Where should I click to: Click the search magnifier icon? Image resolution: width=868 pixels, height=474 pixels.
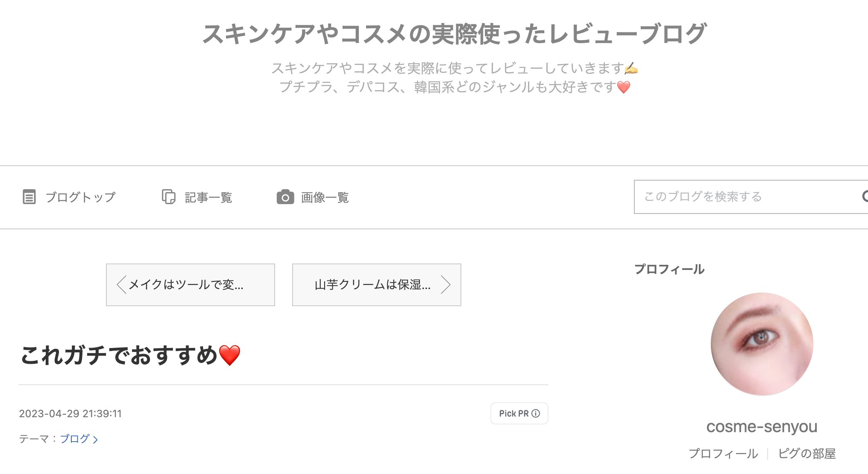tap(865, 196)
